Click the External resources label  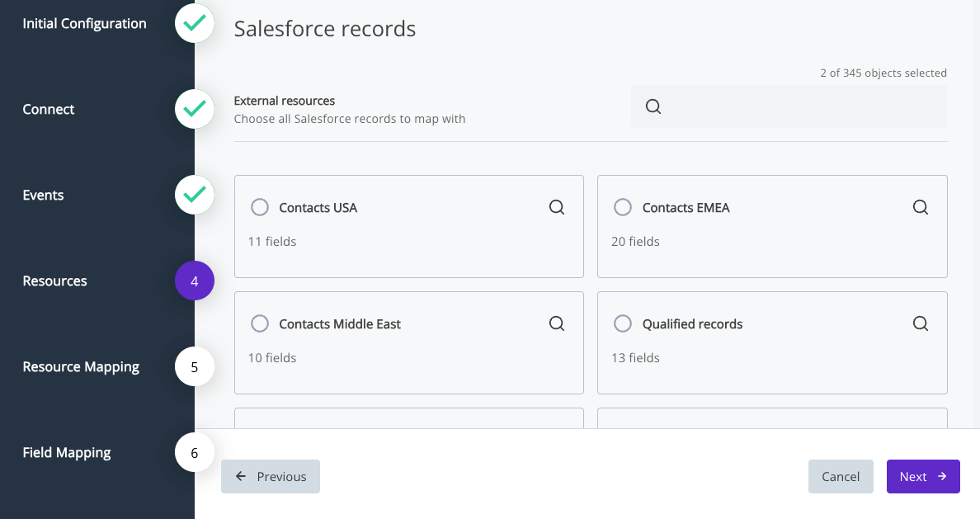pos(285,101)
